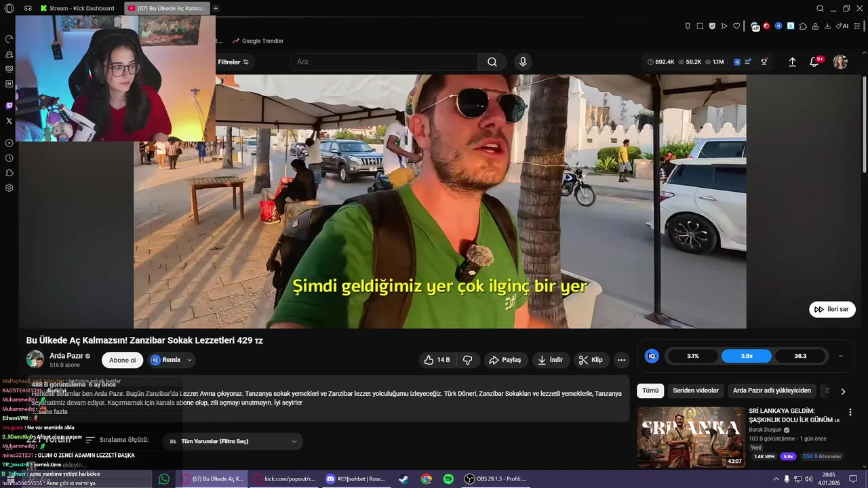Open Player icon in sidebar

(x=9, y=143)
